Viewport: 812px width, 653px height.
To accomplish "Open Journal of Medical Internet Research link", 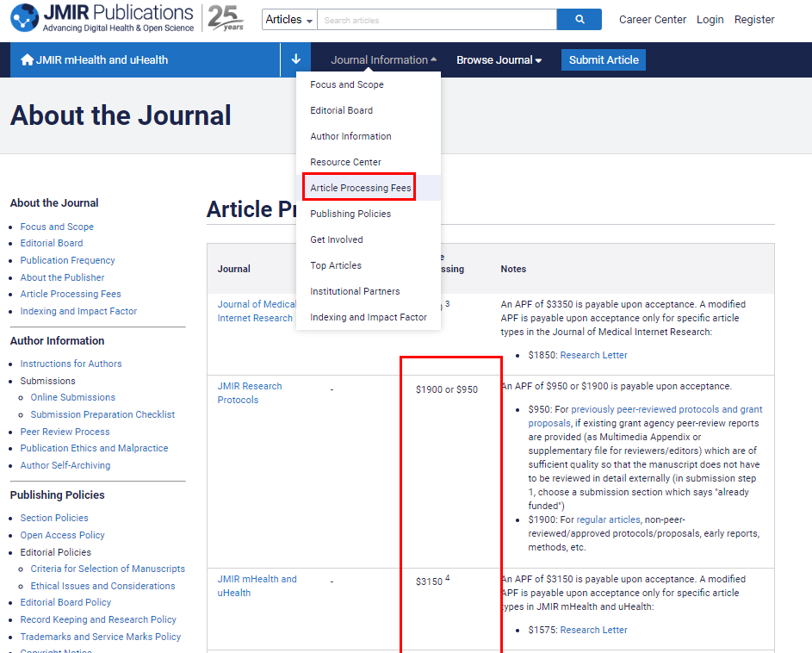I will pyautogui.click(x=257, y=311).
